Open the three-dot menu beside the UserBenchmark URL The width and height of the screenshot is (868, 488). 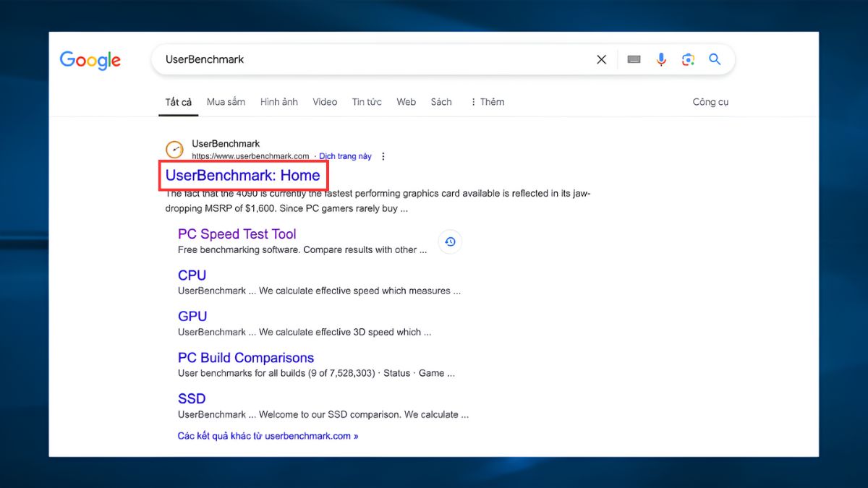click(x=383, y=156)
